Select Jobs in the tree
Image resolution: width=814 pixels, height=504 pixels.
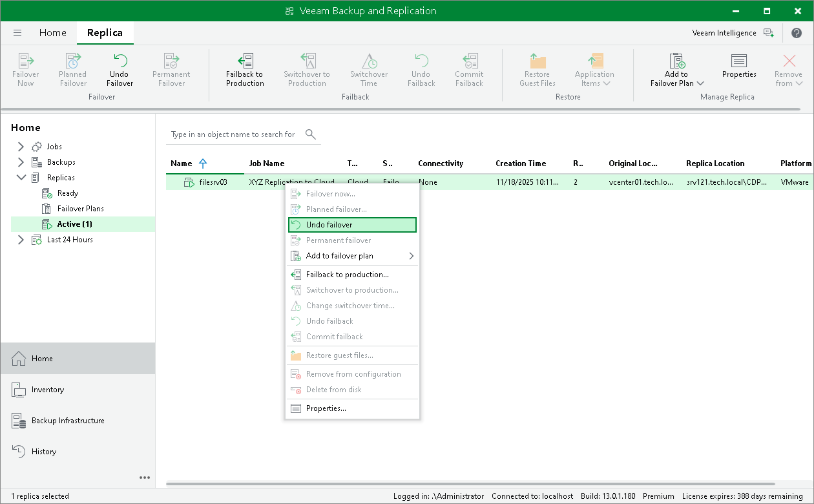[x=54, y=147]
